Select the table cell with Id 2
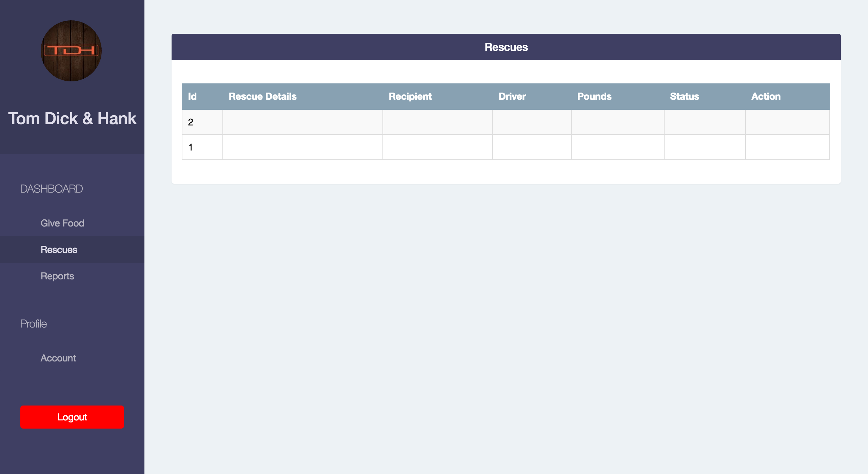The width and height of the screenshot is (868, 474). click(202, 122)
